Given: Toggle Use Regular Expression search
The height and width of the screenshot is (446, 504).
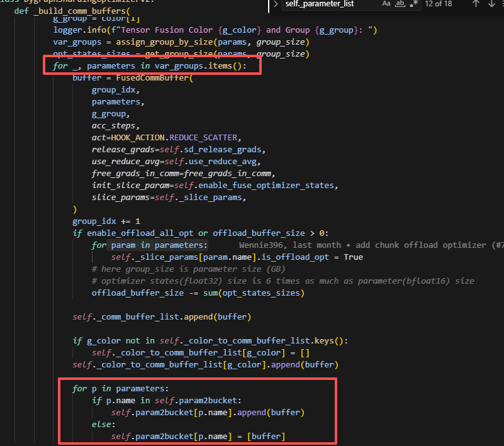Looking at the screenshot, I should (x=413, y=4).
